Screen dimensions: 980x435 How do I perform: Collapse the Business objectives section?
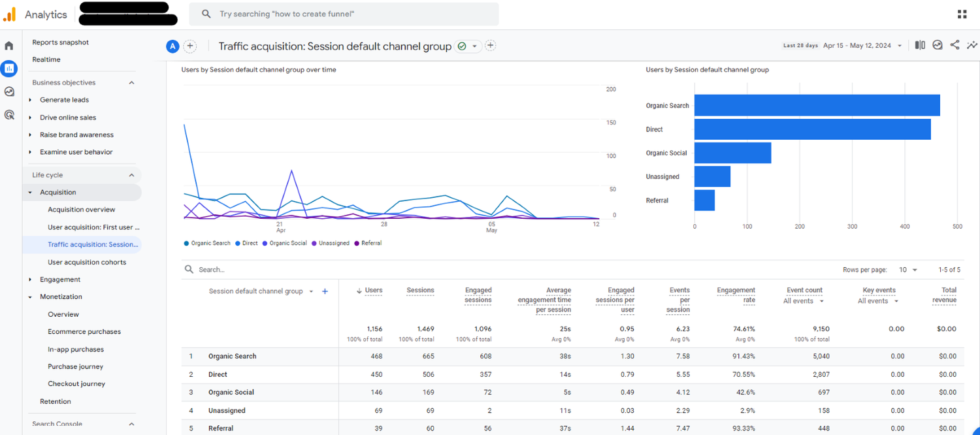(x=131, y=82)
